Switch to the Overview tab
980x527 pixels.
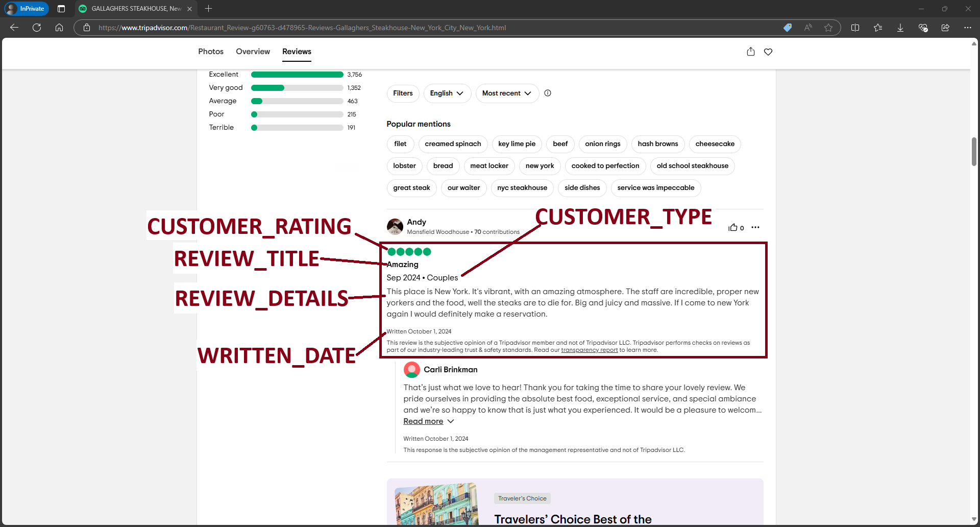coord(253,52)
